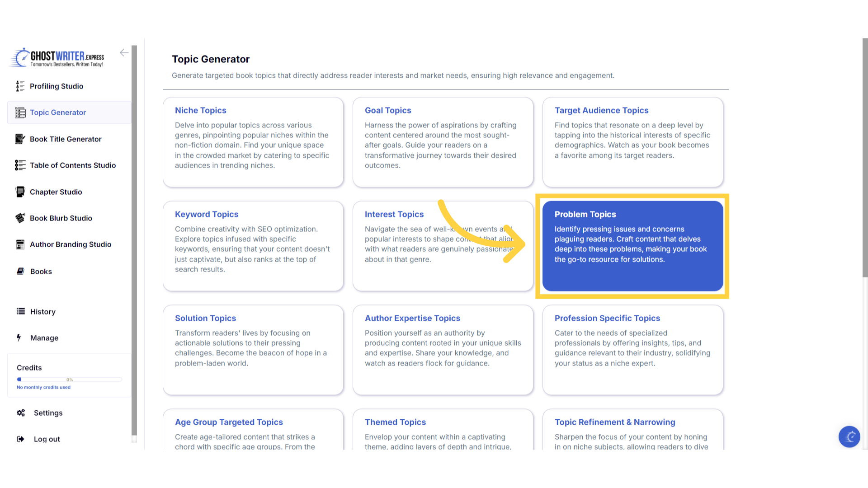The height and width of the screenshot is (488, 868).
Task: Open the History menu item
Action: [x=42, y=311]
